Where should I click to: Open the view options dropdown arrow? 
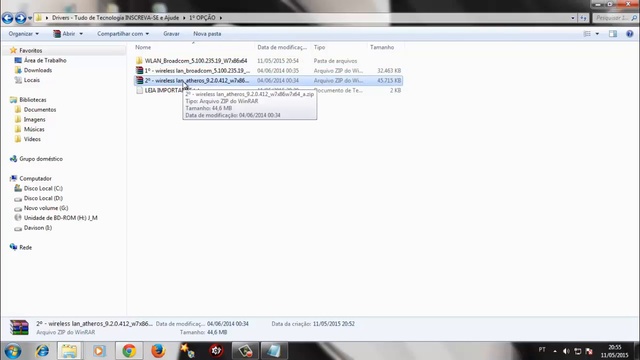pyautogui.click(x=597, y=34)
